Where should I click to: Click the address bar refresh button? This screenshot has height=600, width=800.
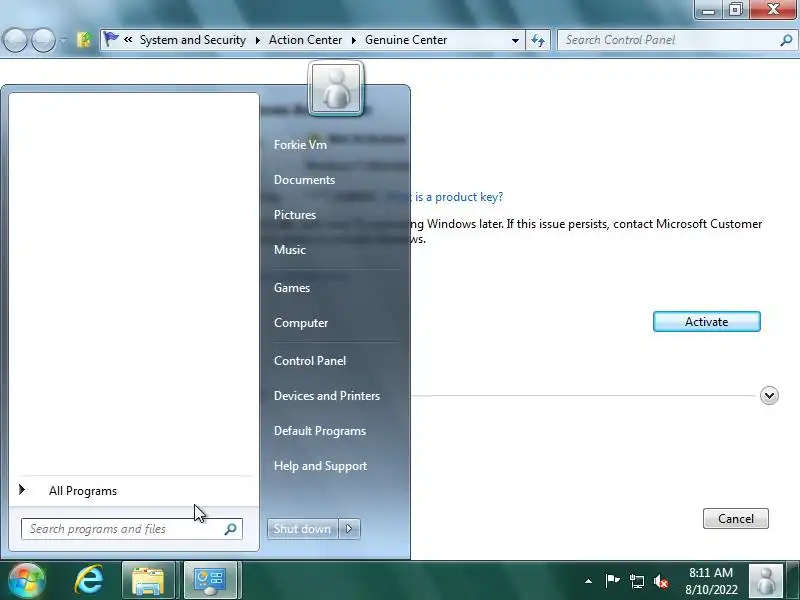[x=538, y=40]
